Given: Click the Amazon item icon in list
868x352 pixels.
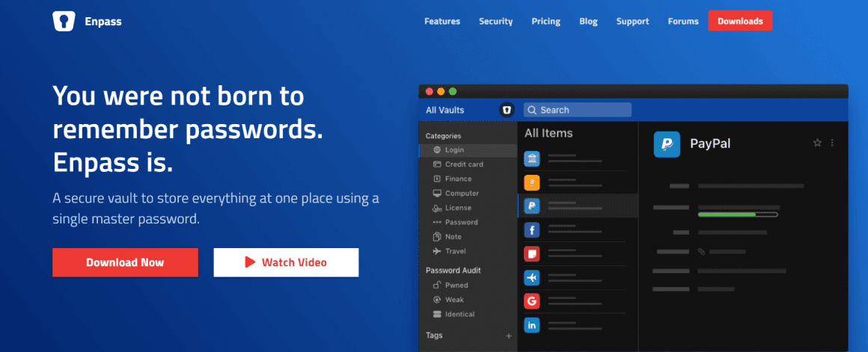Looking at the screenshot, I should 532,182.
